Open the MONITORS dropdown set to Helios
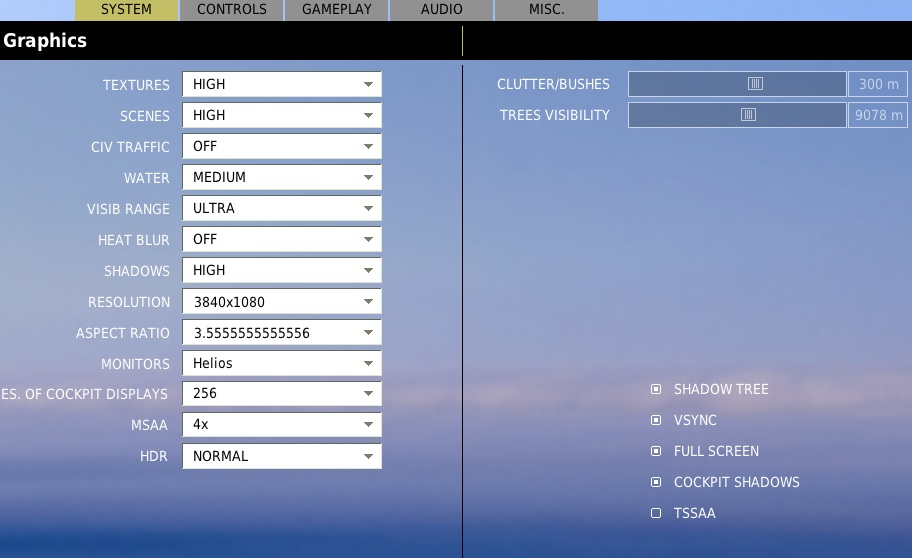Screen dimensions: 912x558 (282, 363)
